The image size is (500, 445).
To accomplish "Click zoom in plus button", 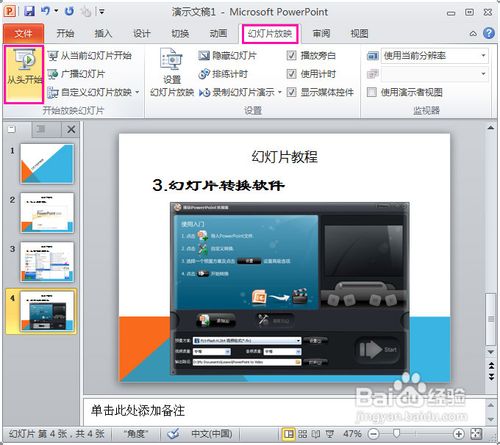I will [459, 434].
